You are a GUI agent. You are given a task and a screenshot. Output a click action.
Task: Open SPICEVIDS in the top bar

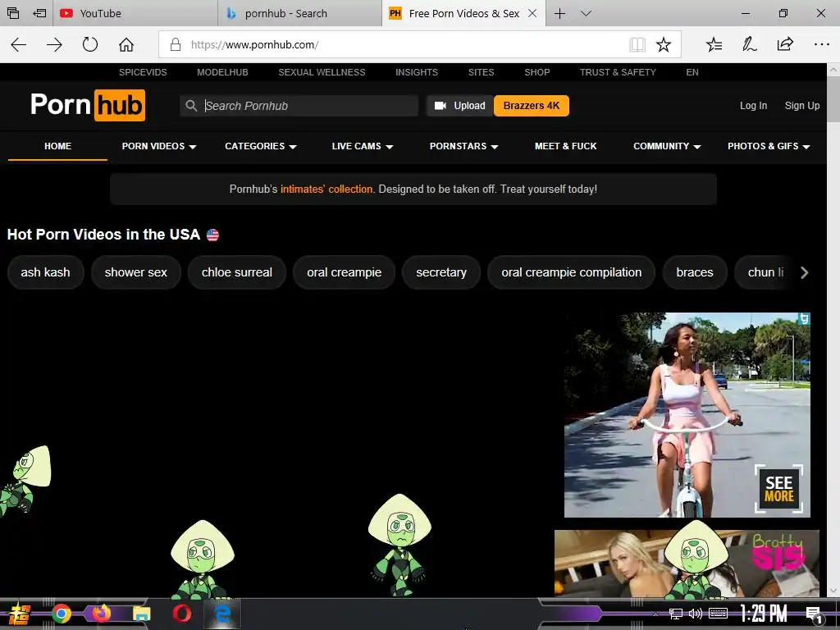(143, 72)
